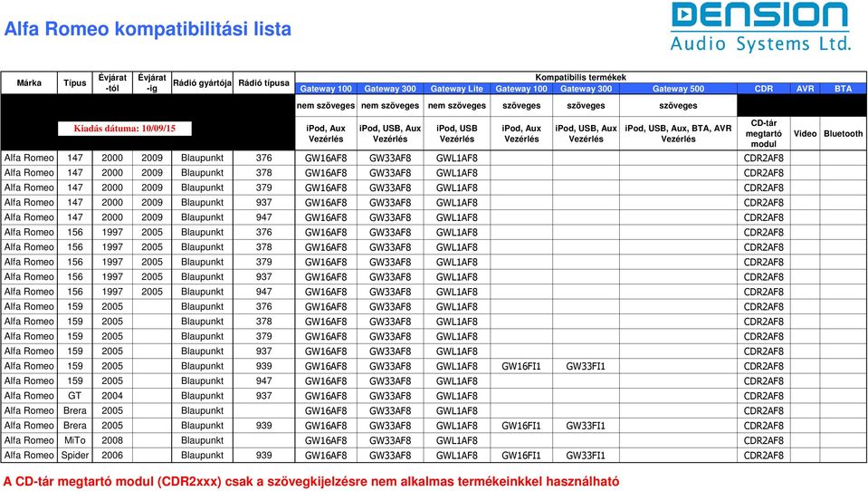The width and height of the screenshot is (868, 491).
Task: Click the Dension logo
Action: click(759, 16)
